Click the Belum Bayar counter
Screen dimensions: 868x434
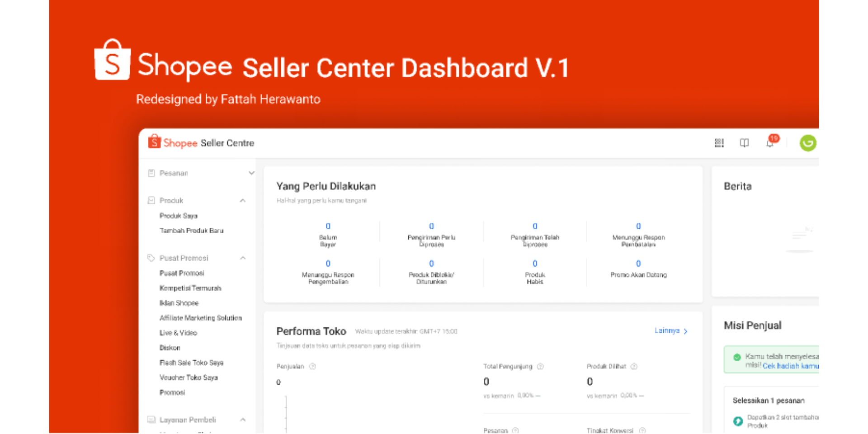click(x=328, y=226)
